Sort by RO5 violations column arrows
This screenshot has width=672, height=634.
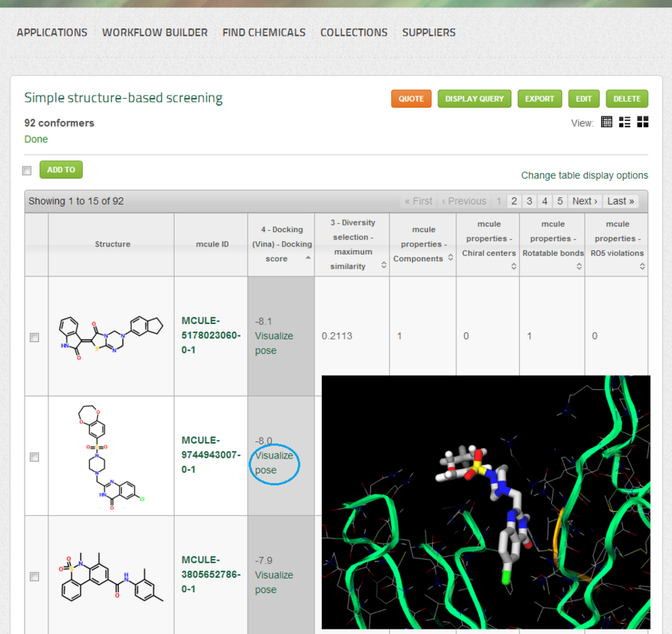pyautogui.click(x=643, y=265)
